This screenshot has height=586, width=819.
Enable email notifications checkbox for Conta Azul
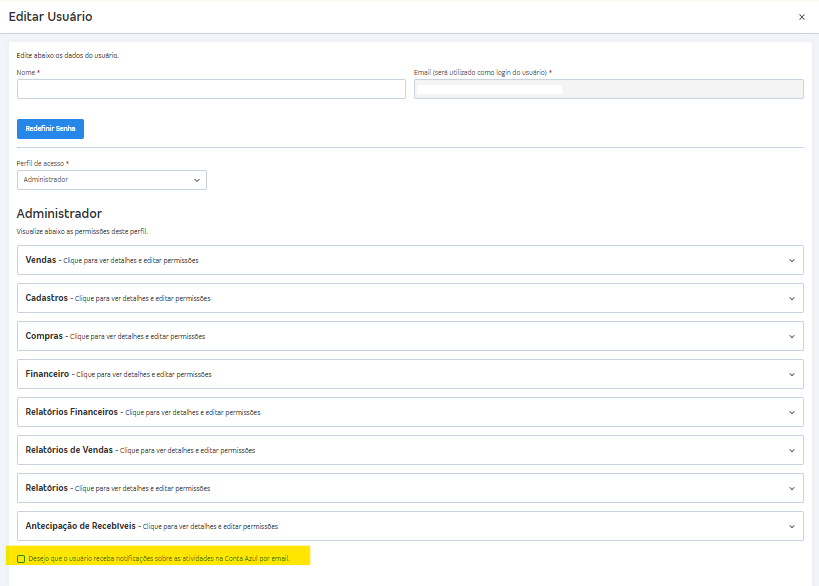coord(21,559)
